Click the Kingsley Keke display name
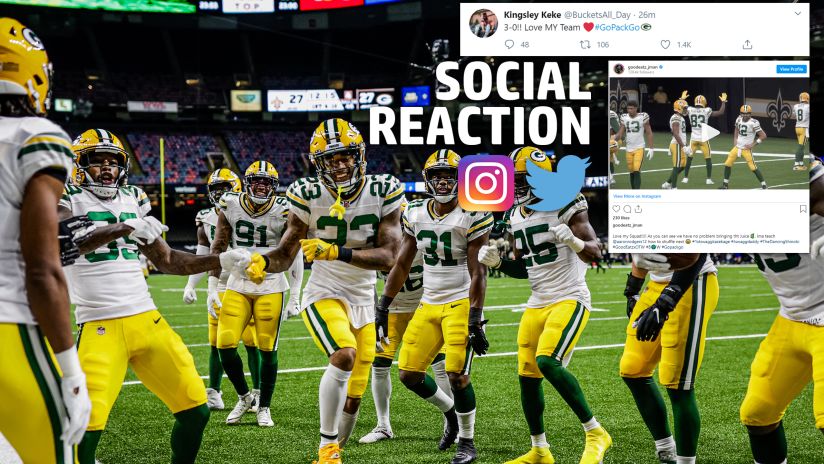824x464 pixels. 532,15
